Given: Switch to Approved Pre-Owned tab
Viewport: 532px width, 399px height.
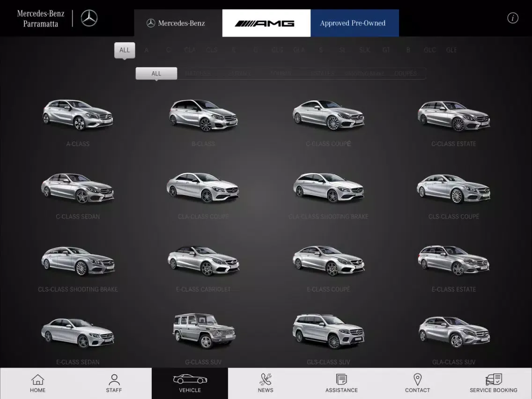Looking at the screenshot, I should pos(355,23).
